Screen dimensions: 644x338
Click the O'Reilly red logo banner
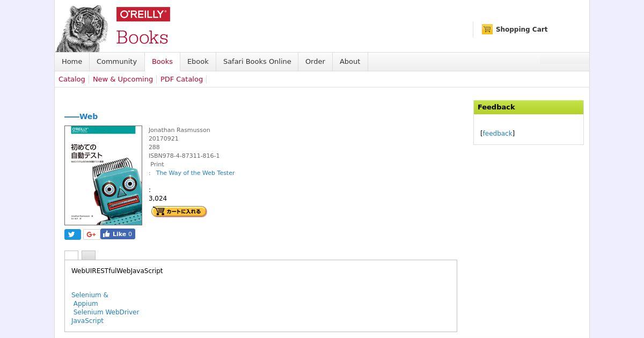pos(143,14)
